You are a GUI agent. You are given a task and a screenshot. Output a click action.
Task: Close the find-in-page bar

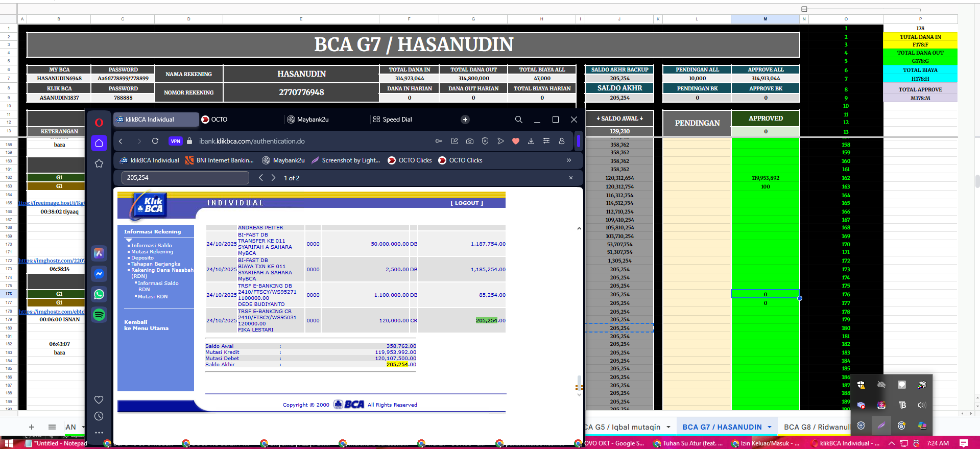[571, 178]
